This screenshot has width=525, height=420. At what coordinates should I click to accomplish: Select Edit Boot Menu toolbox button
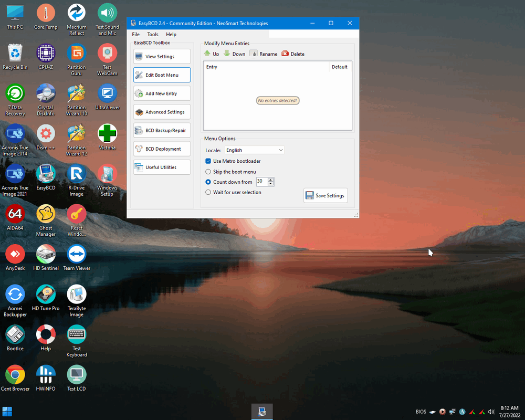click(x=162, y=75)
